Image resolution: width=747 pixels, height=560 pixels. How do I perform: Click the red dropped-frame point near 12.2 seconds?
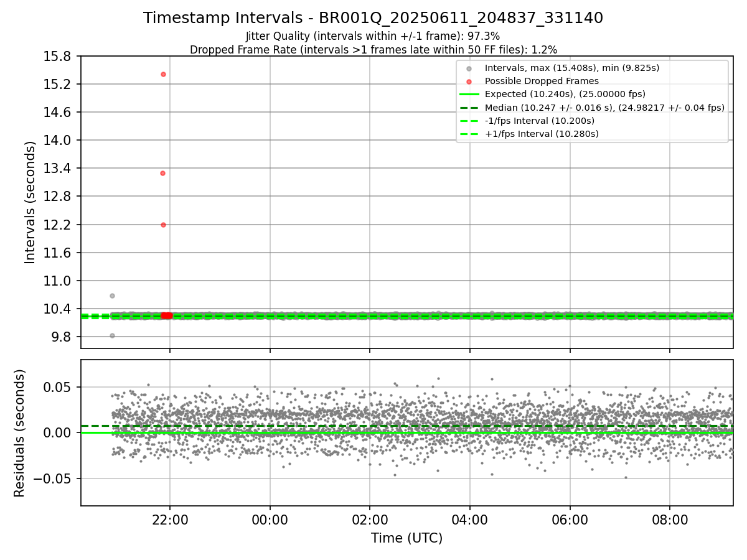tap(163, 225)
